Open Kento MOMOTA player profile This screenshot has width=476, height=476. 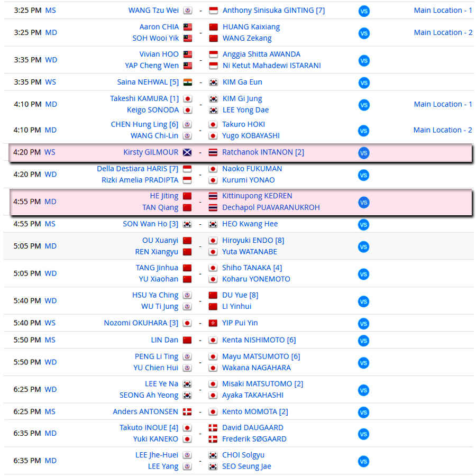click(x=255, y=411)
